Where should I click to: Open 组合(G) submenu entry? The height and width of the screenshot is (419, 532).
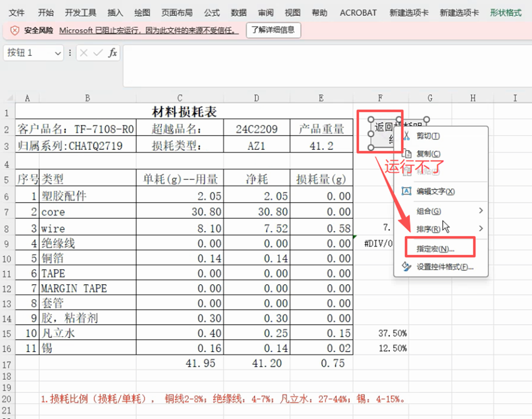pyautogui.click(x=429, y=211)
